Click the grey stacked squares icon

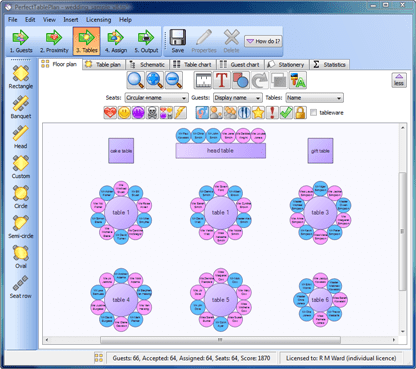[279, 80]
